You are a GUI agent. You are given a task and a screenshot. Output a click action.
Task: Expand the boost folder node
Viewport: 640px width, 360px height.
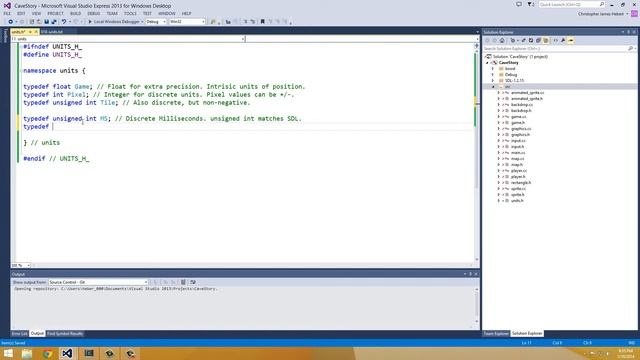pyautogui.click(x=493, y=69)
